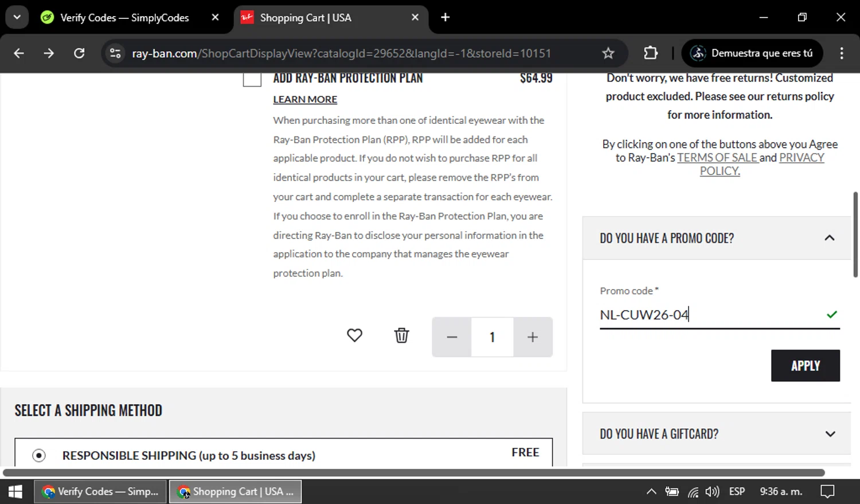Open the volume speaker tray icon
The image size is (860, 504).
pos(712,491)
